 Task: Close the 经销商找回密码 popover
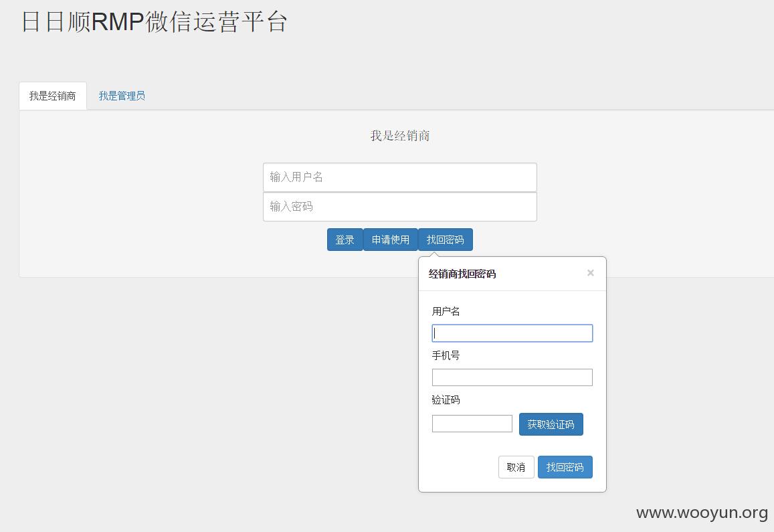pos(591,272)
